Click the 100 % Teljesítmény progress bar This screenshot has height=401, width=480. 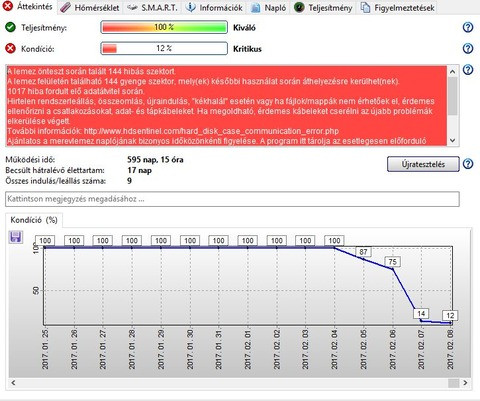point(164,27)
